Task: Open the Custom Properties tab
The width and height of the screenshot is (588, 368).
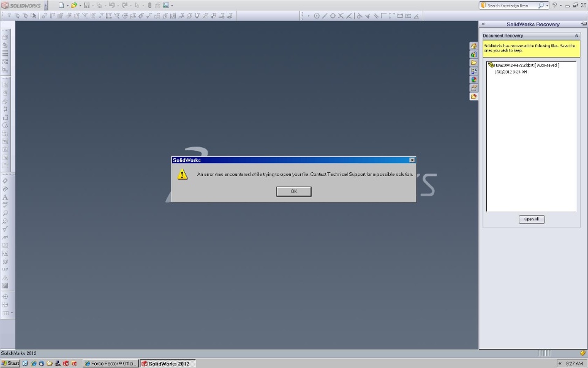Action: click(x=473, y=88)
